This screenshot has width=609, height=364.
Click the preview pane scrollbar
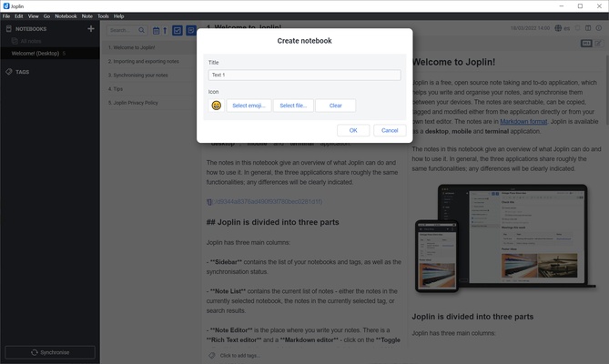click(607, 89)
